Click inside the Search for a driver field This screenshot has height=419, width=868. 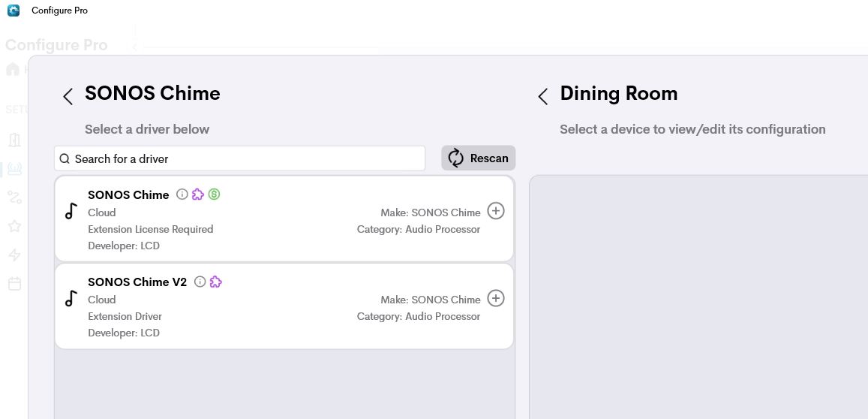[240, 158]
